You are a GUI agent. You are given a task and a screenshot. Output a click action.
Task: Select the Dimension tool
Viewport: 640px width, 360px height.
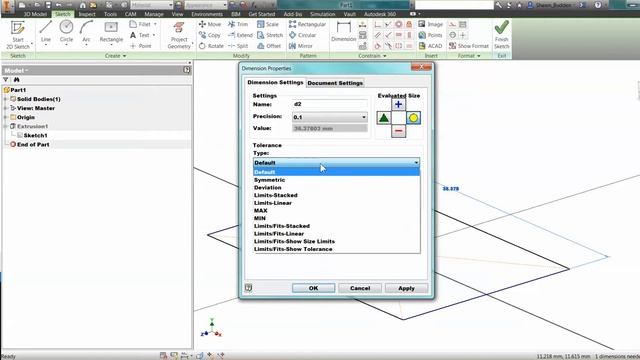coord(343,32)
